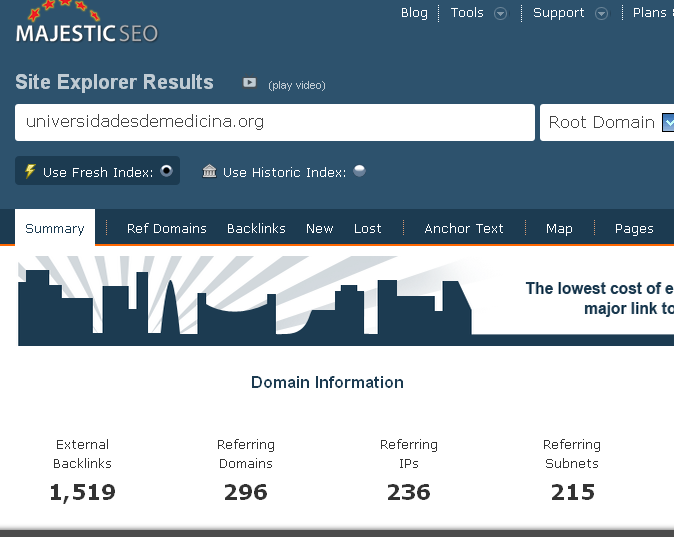Image resolution: width=674 pixels, height=537 pixels.
Task: Expand the Support menu dropdown arrow
Action: tap(601, 14)
